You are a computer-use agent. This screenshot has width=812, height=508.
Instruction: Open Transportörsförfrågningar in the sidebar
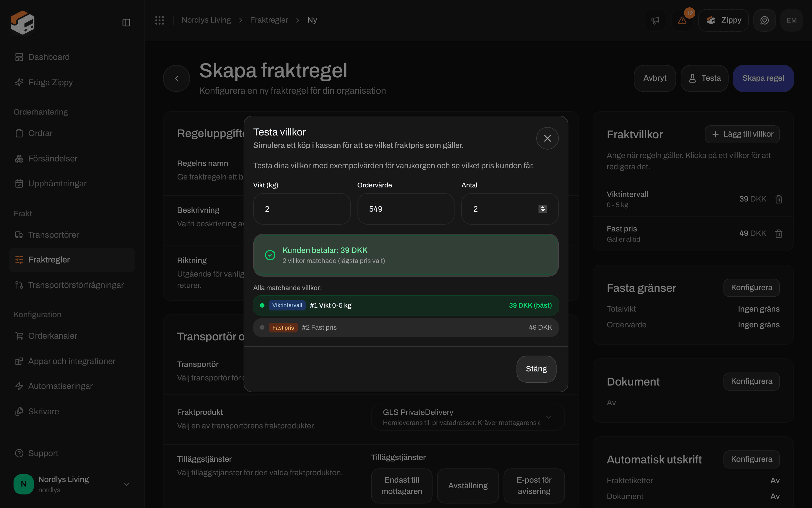(x=72, y=285)
